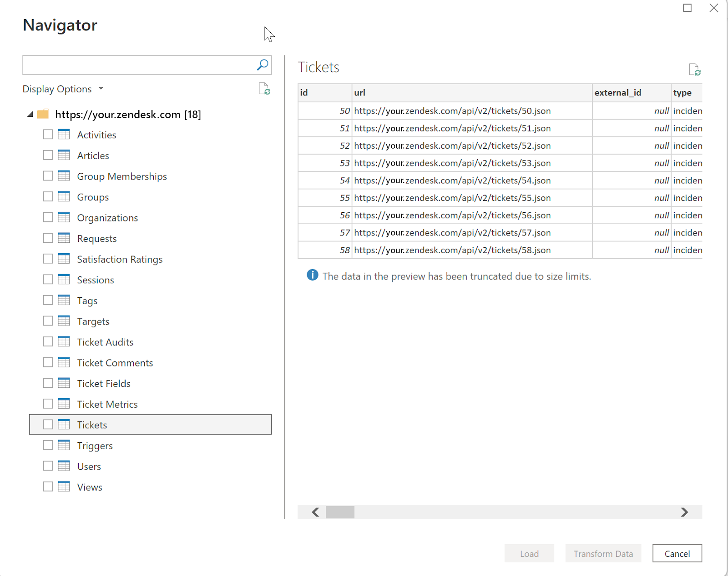Check the Ticket Metrics checkbox

click(x=48, y=403)
